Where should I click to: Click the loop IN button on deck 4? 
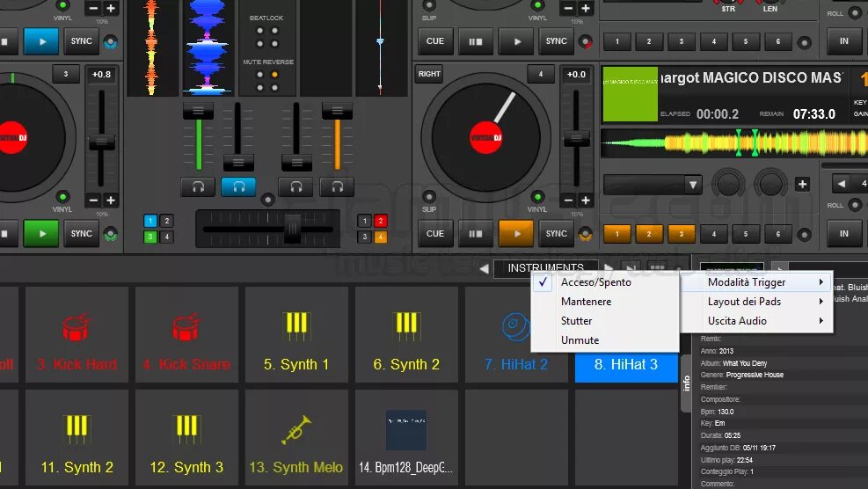coord(843,234)
